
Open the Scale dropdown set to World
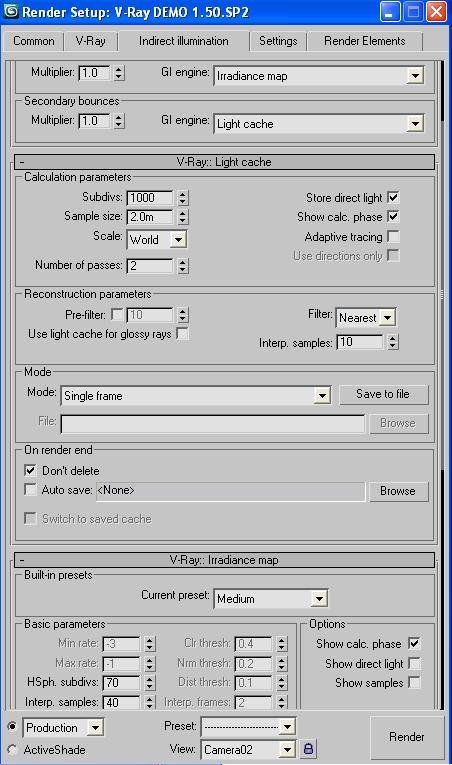[157, 240]
